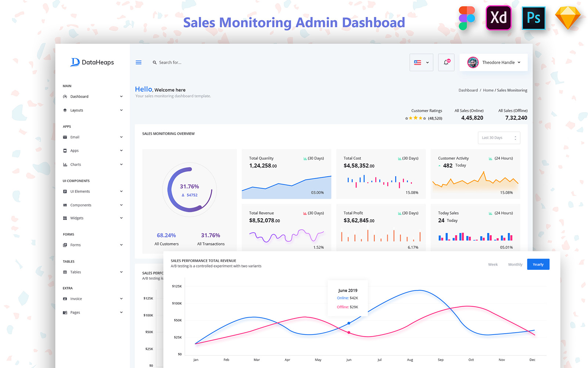Click the hamburger menu icon
The image size is (588, 368).
tap(139, 63)
